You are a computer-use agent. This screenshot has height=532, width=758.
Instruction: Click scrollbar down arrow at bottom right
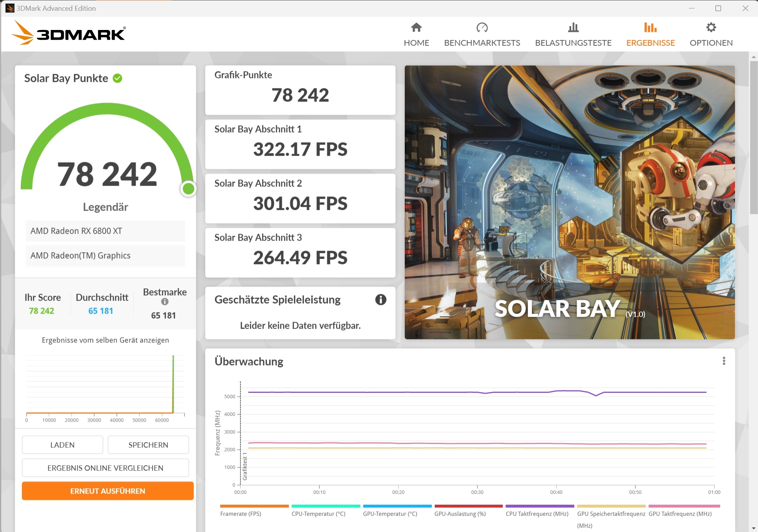pos(753,528)
